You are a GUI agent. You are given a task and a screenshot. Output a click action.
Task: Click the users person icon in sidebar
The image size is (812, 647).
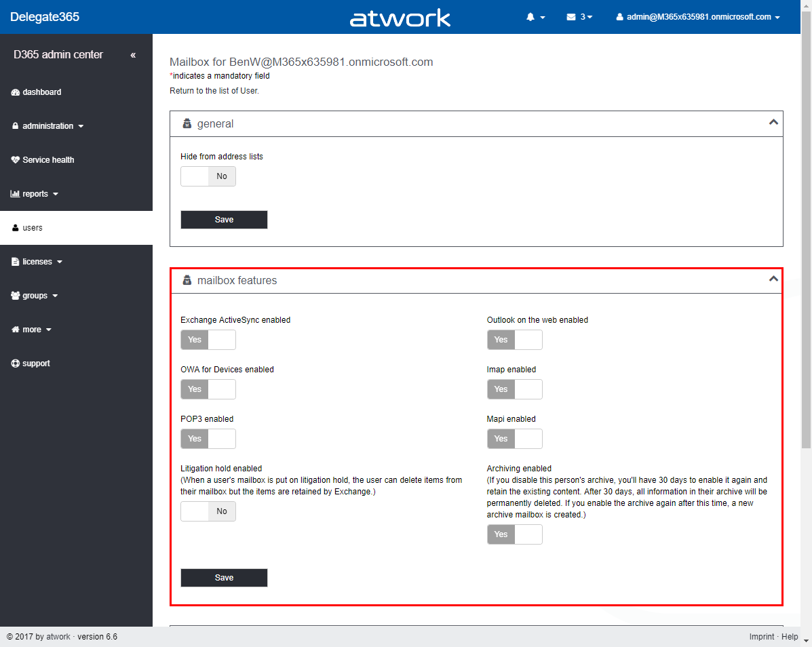click(16, 228)
